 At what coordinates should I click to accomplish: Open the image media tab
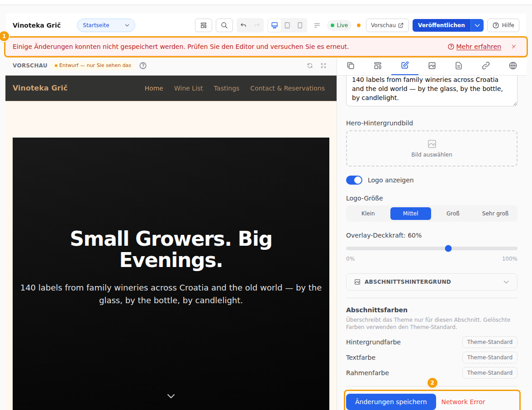tap(432, 66)
